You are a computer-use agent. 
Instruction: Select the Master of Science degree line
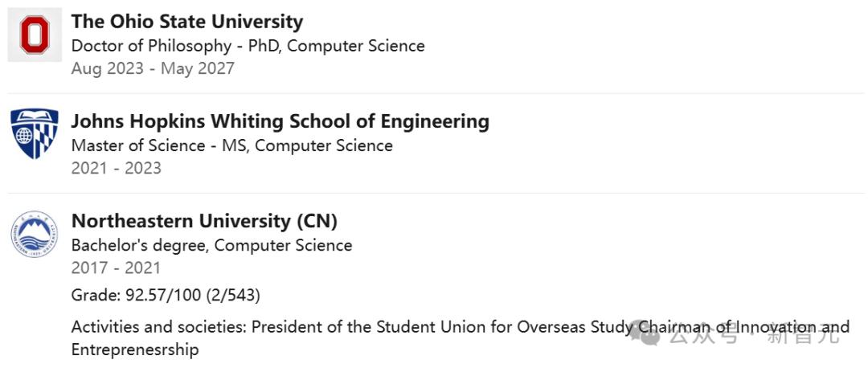point(231,145)
